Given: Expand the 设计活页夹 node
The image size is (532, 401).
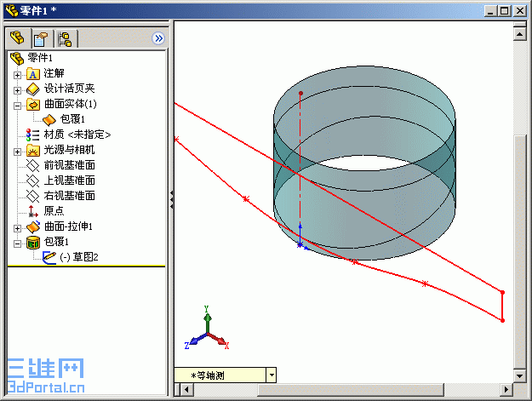Looking at the screenshot, I should [x=17, y=90].
